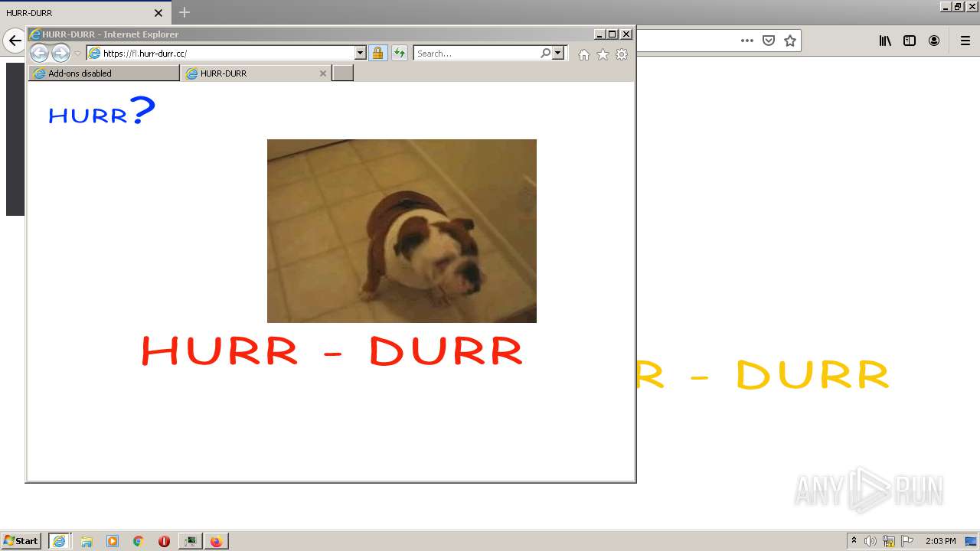Minimize the Internet Explorer window
Screen dimensions: 980x551
(599, 34)
